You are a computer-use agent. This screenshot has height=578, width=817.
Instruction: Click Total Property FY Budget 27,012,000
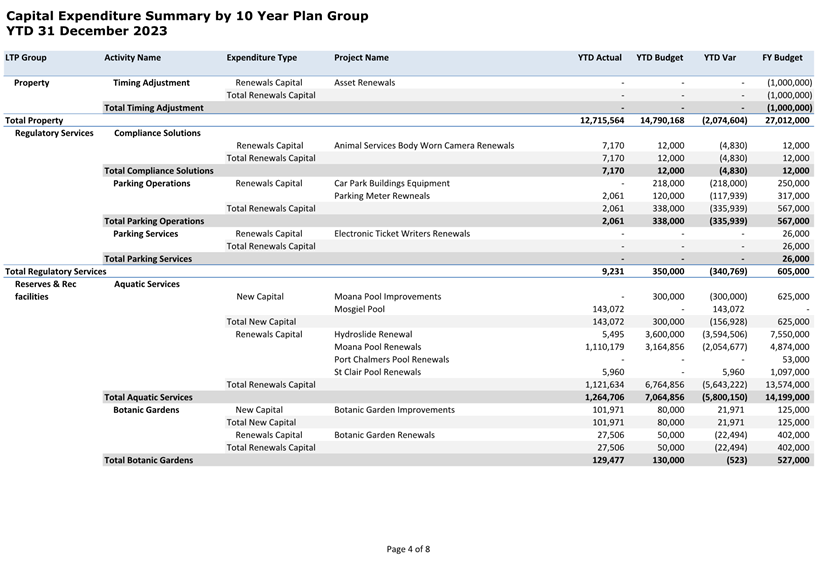point(787,120)
